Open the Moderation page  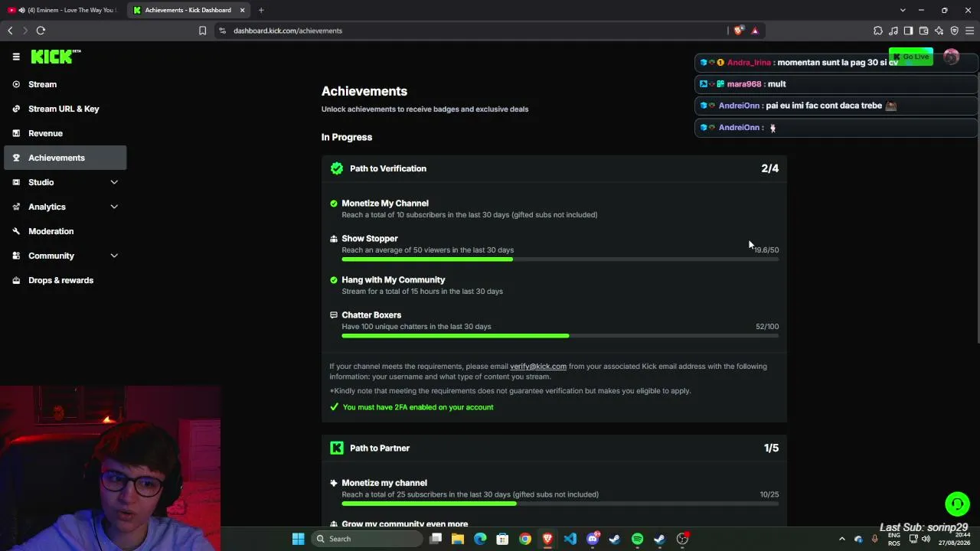(65, 231)
